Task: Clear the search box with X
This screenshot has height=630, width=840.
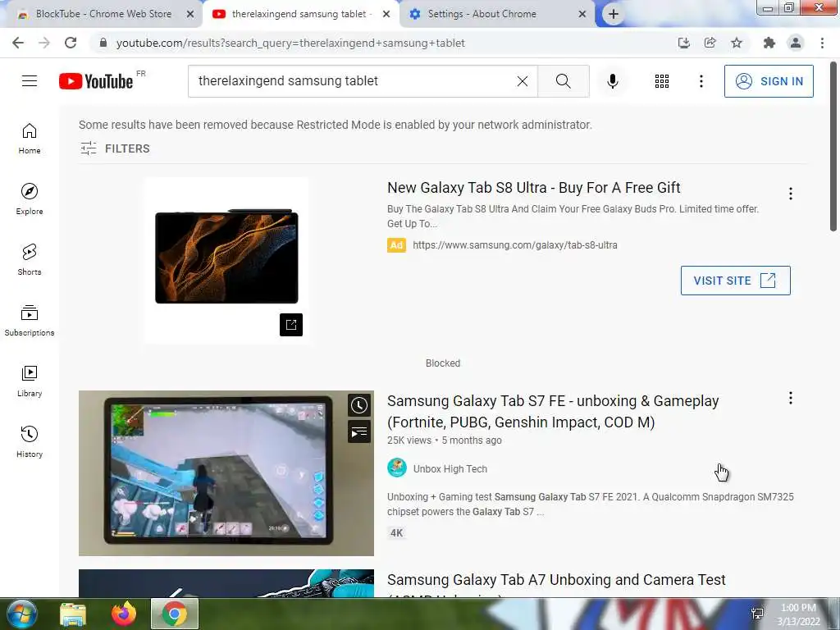Action: (523, 81)
